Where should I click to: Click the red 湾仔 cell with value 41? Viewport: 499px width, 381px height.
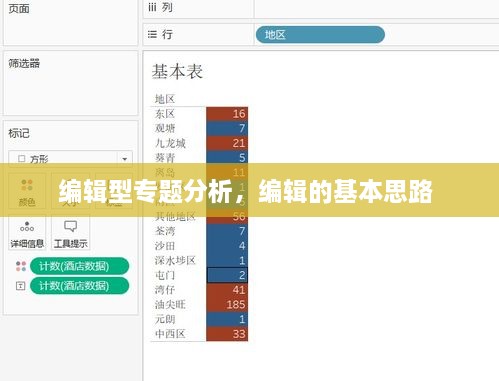click(x=227, y=290)
